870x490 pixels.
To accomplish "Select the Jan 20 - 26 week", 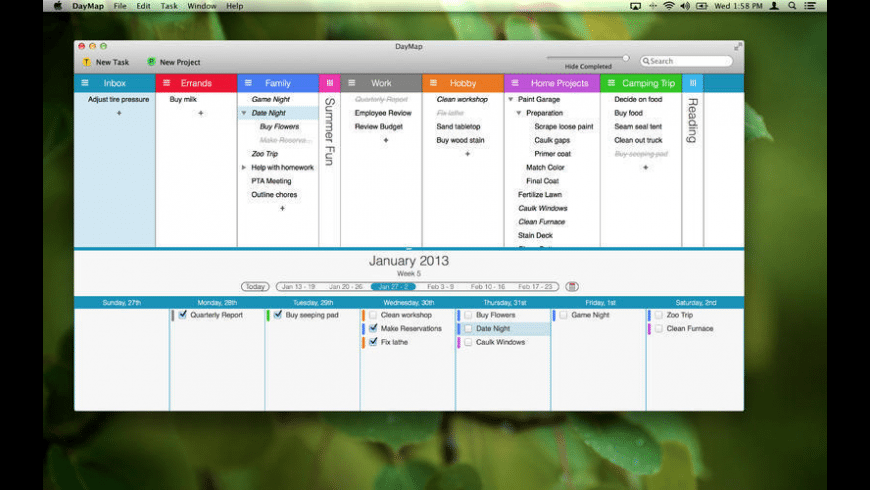I will pyautogui.click(x=346, y=286).
